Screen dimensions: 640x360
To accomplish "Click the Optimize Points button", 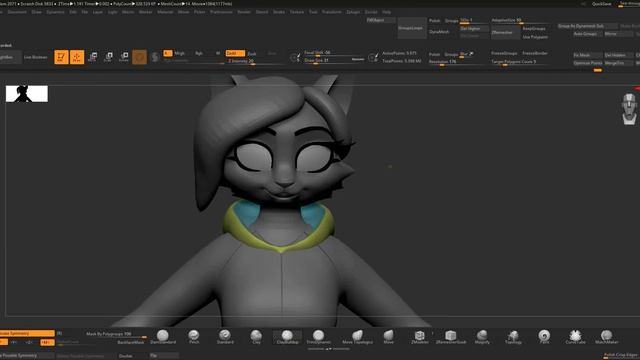I will [x=587, y=63].
